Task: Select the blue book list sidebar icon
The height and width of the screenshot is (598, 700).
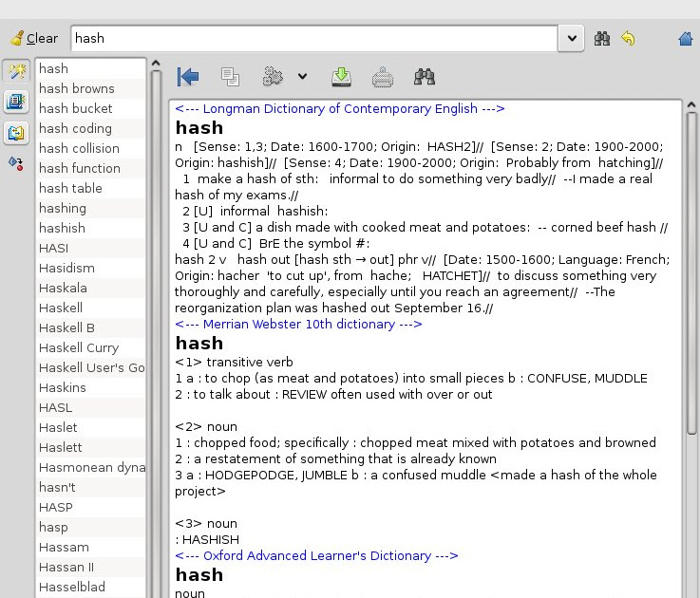Action: pos(16,102)
